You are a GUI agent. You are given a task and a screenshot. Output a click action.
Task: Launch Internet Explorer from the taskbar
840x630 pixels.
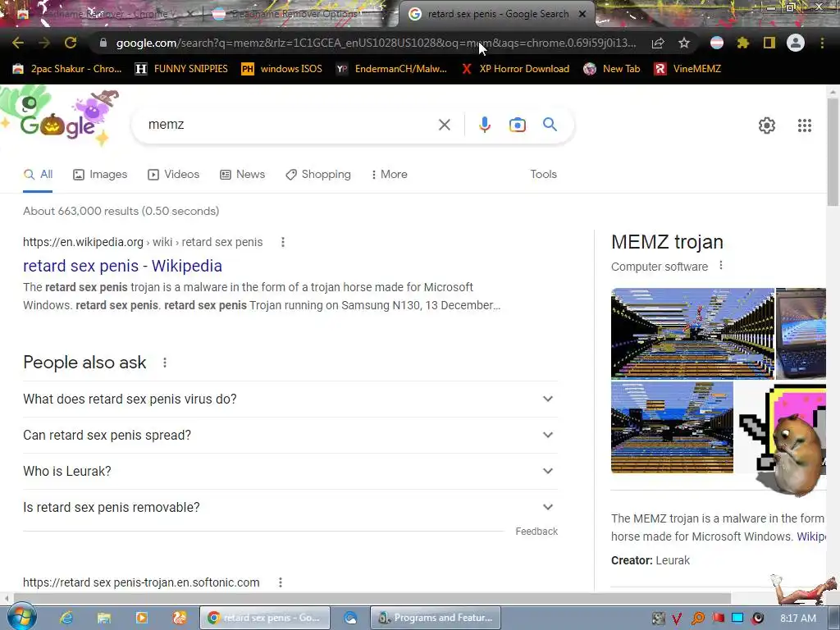click(x=66, y=618)
